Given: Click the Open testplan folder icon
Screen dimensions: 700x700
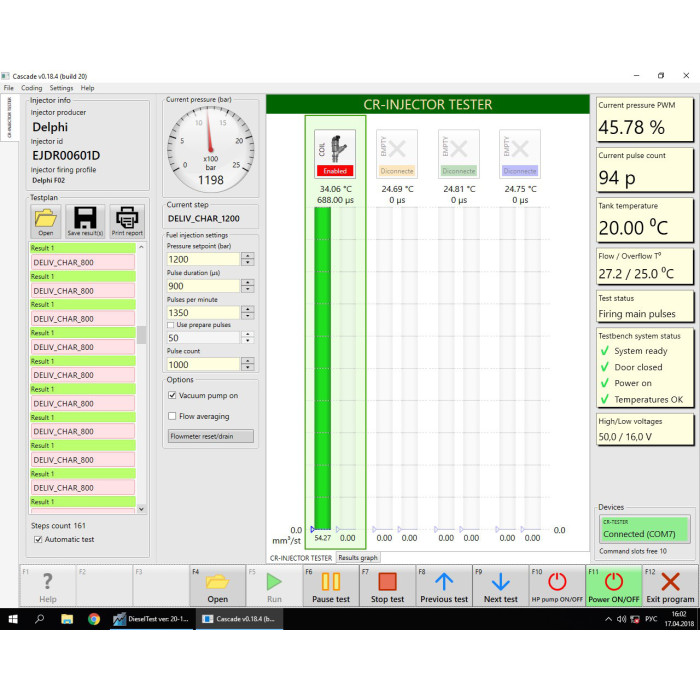Looking at the screenshot, I should coord(46,220).
